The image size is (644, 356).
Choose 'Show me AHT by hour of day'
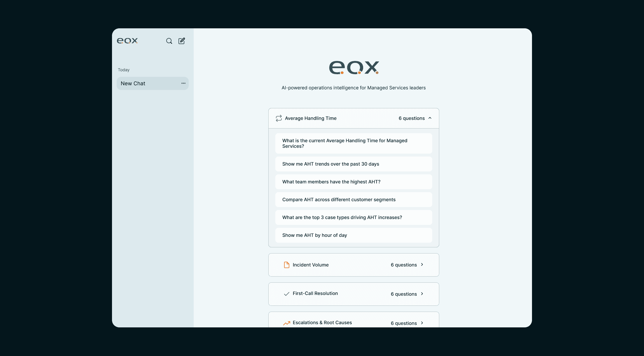click(353, 235)
